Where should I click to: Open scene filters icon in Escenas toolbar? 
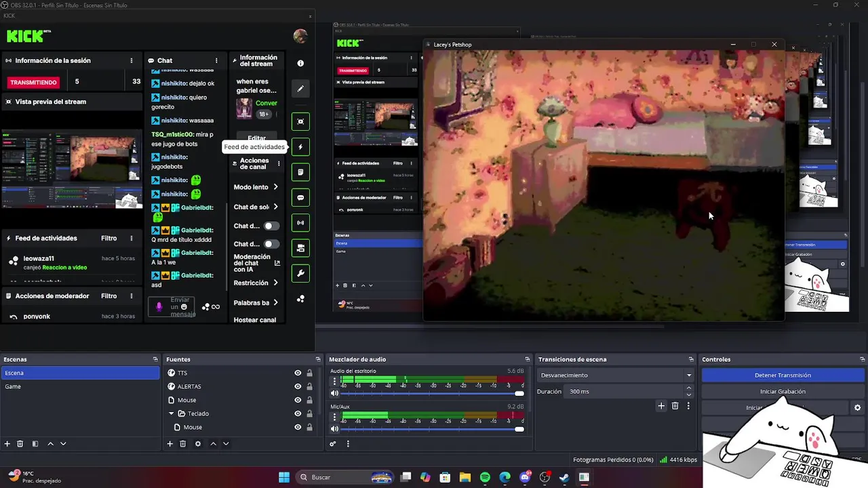[35, 444]
